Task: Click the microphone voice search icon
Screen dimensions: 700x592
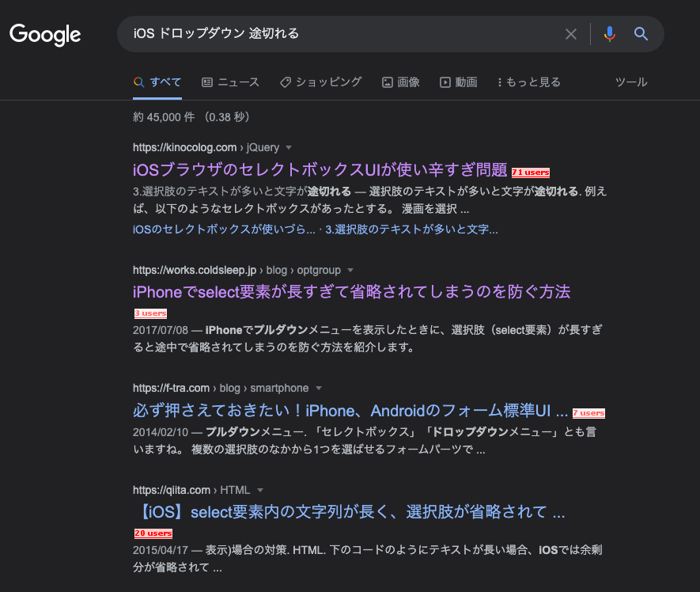Action: pyautogui.click(x=609, y=34)
